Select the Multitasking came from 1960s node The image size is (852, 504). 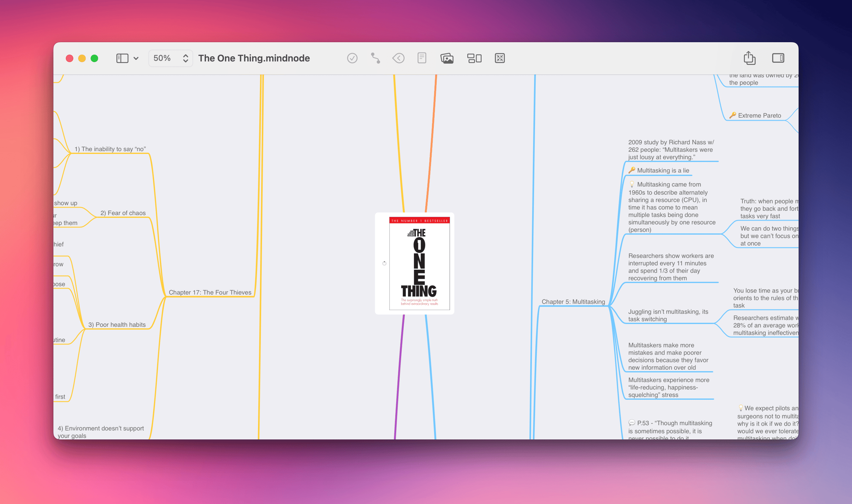click(x=672, y=207)
